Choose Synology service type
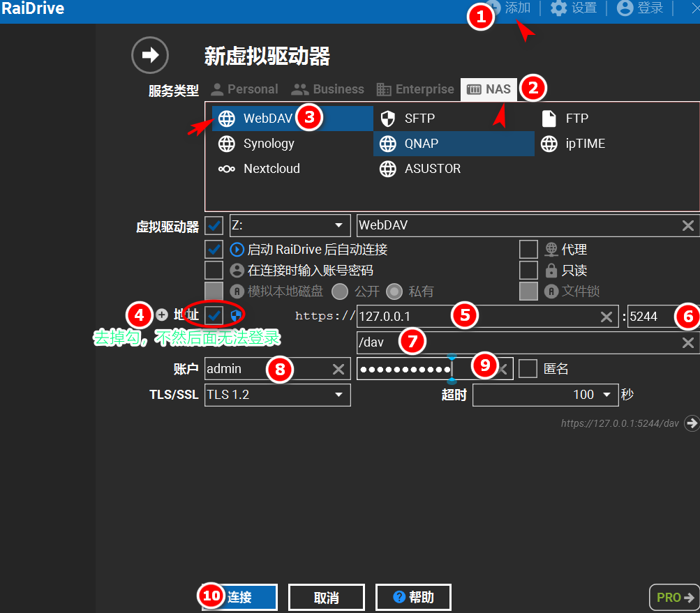 292,144
